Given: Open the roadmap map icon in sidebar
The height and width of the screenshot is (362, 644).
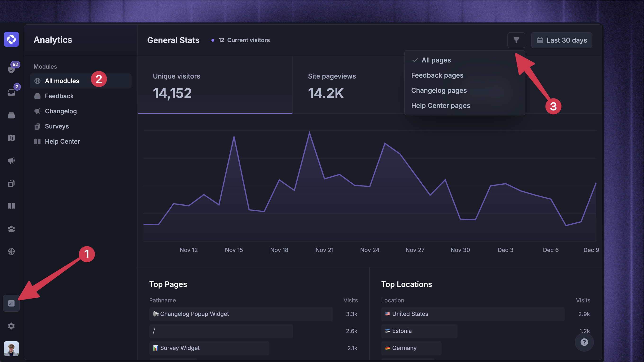Looking at the screenshot, I should tap(11, 138).
